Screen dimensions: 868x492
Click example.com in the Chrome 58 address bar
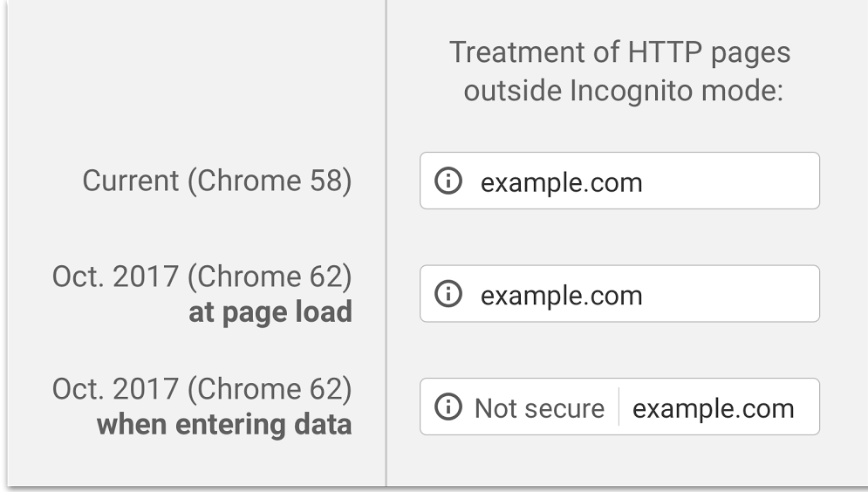(x=561, y=182)
